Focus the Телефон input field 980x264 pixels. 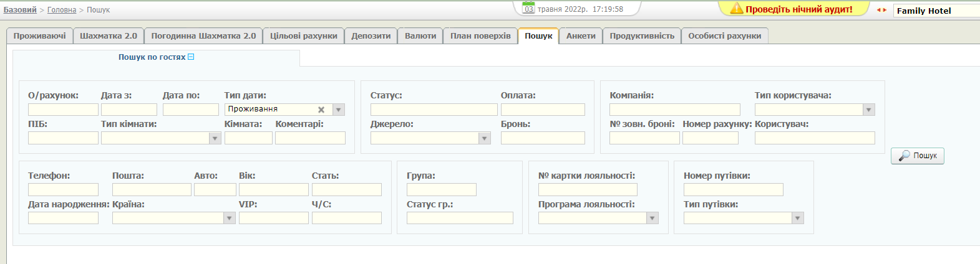tap(63, 189)
